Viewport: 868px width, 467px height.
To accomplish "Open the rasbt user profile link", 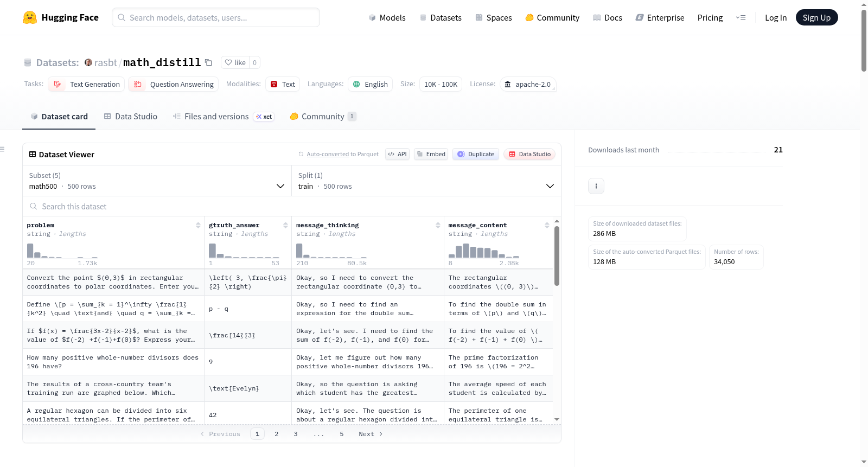I will [106, 62].
